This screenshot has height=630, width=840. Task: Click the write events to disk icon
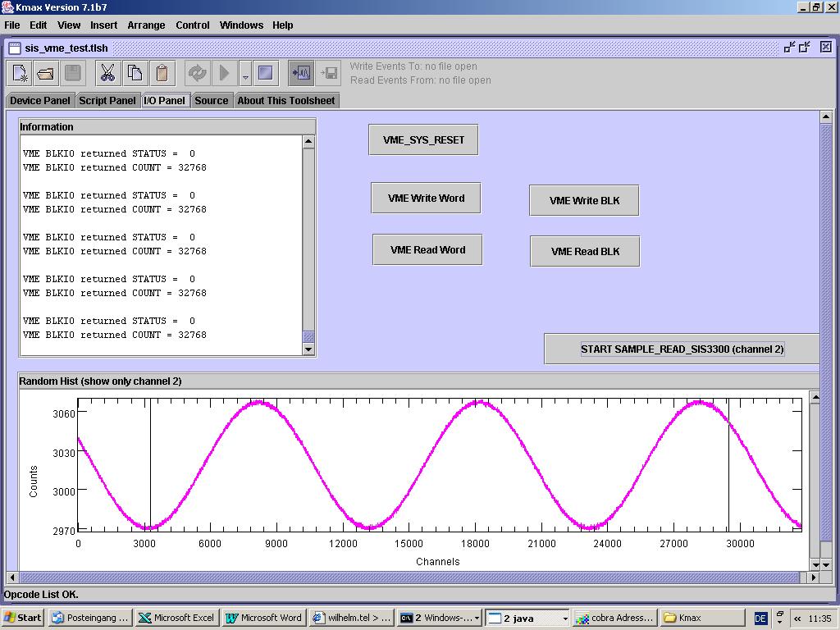click(x=328, y=73)
